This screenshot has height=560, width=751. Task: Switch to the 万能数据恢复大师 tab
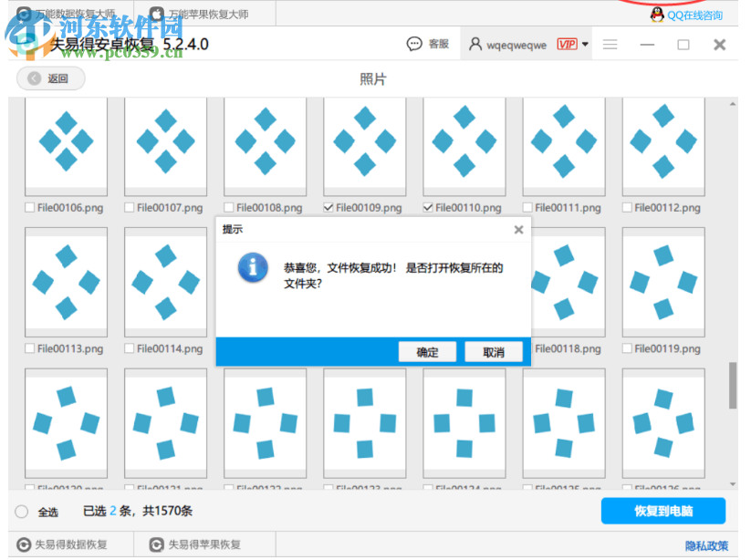coord(71,14)
